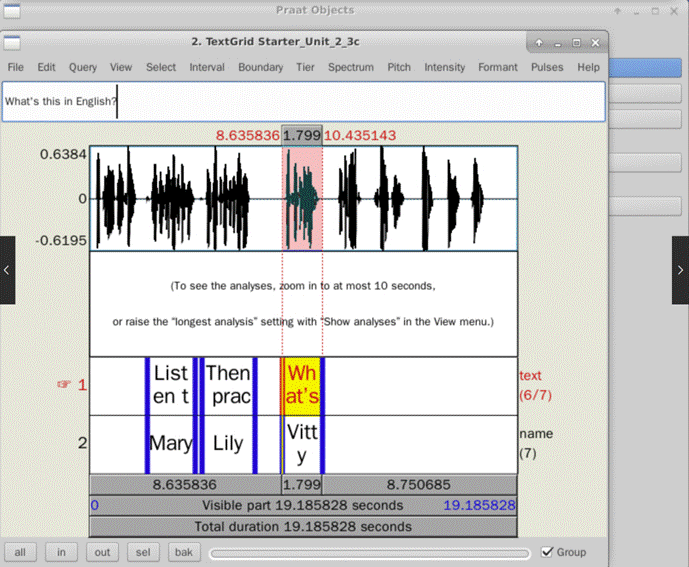The width and height of the screenshot is (689, 567).
Task: Click in the interval text input field
Action: pos(304,102)
